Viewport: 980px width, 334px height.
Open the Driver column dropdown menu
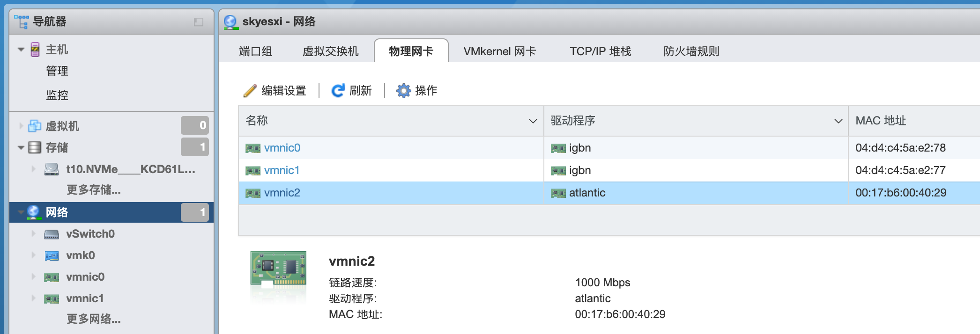point(838,121)
